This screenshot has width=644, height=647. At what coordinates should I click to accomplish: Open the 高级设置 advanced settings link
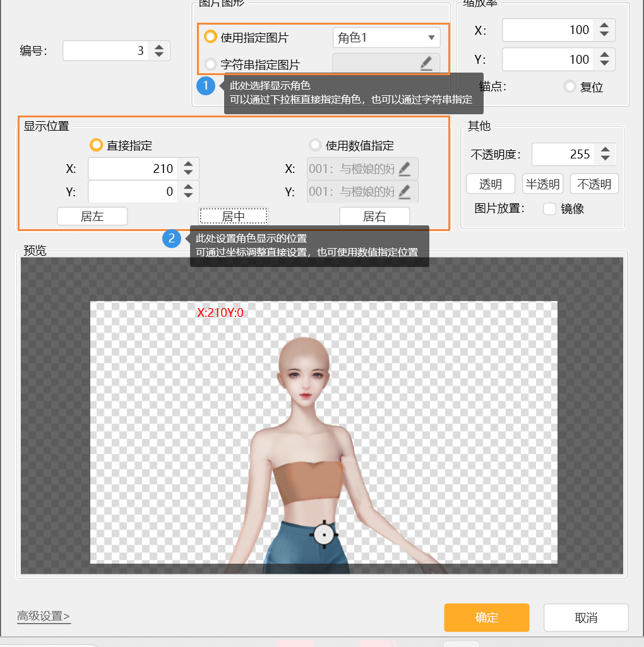44,616
